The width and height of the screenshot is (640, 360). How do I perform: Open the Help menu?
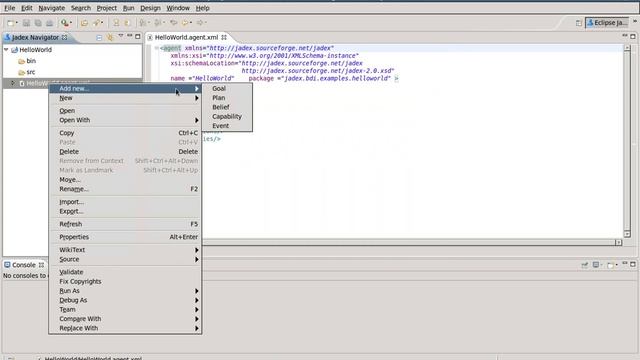tap(202, 8)
